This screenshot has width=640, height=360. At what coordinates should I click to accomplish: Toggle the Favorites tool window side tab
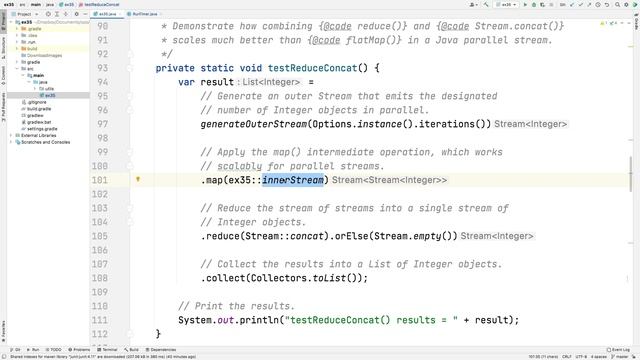tap(3, 331)
